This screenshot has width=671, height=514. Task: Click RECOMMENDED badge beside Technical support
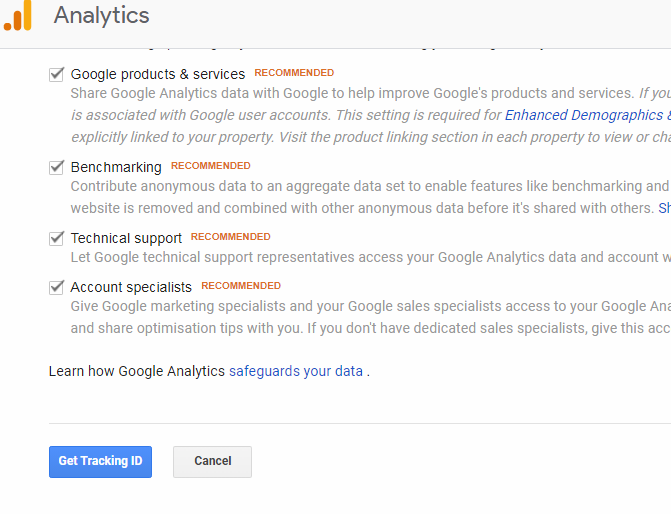coord(231,237)
